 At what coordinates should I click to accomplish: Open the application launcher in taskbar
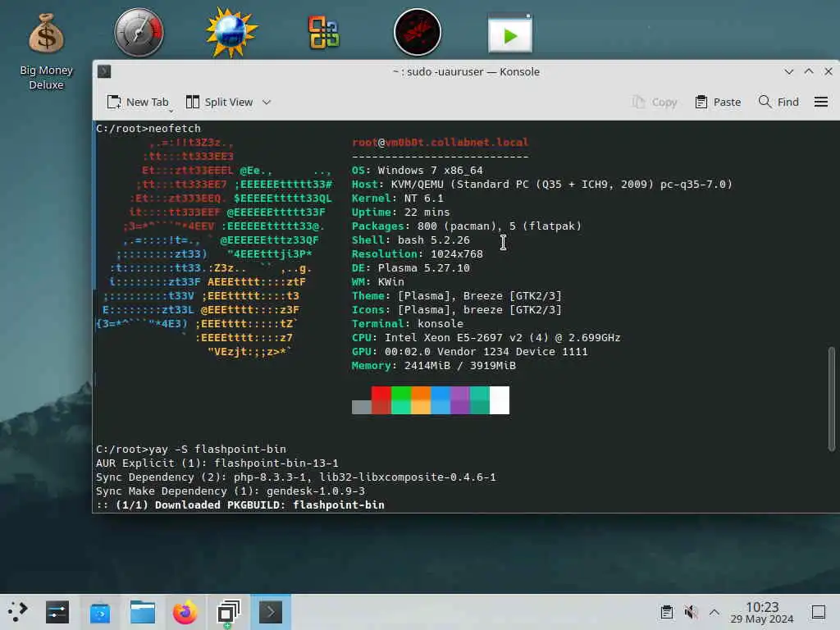tap(17, 612)
